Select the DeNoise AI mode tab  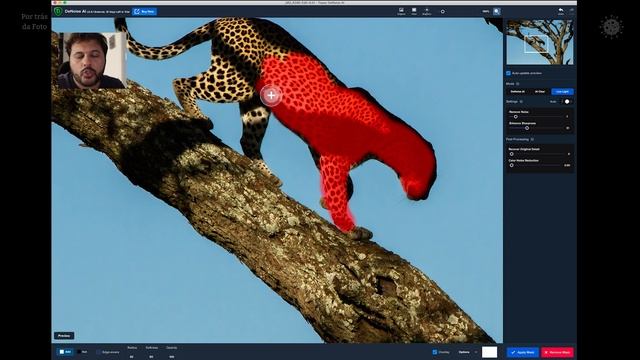point(518,91)
